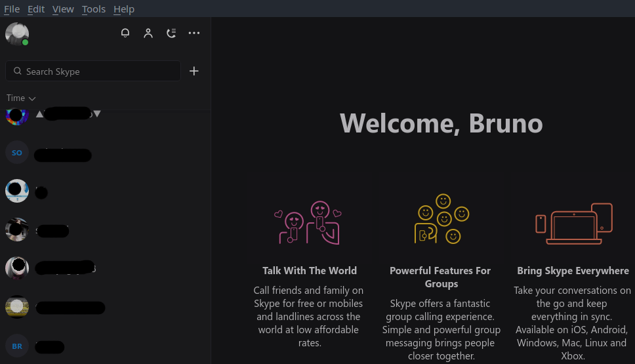This screenshot has width=635, height=364.
Task: Open the Edit menu
Action: coord(36,9)
